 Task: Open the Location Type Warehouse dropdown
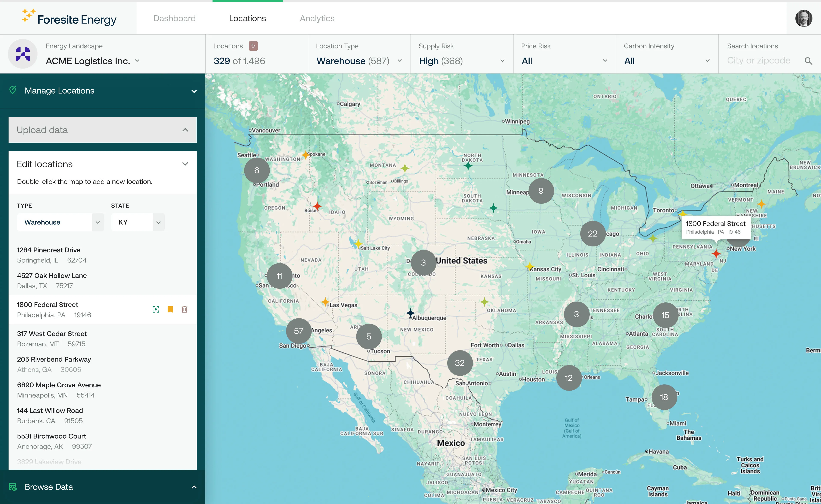359,61
